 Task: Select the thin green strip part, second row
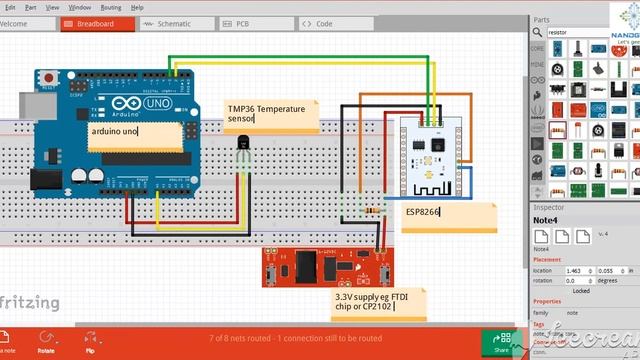point(618,69)
